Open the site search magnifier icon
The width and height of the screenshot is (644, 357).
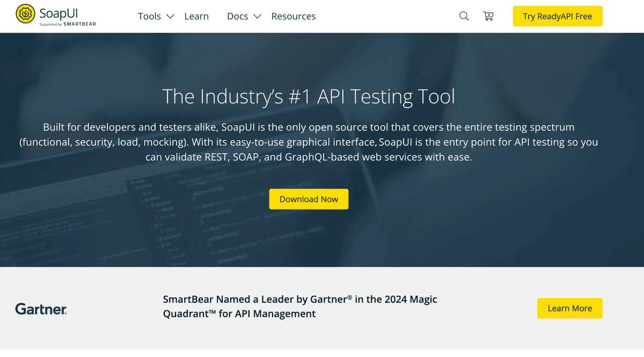464,16
